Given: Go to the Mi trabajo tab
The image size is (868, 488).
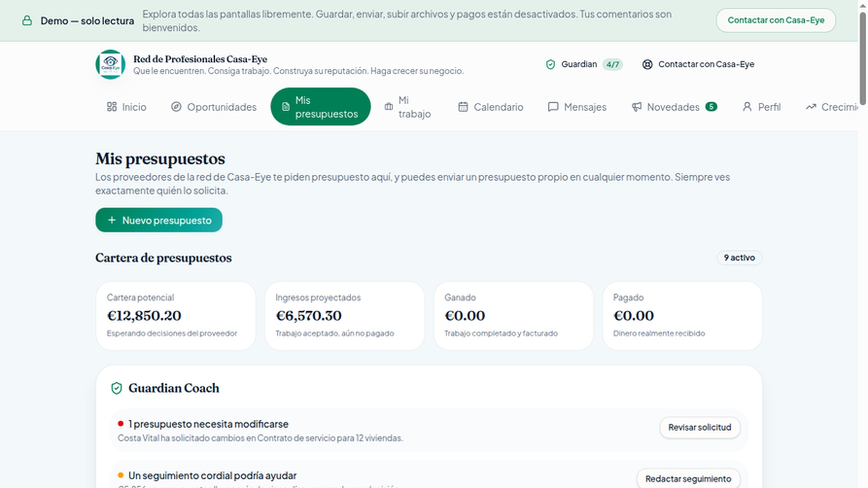Looking at the screenshot, I should point(408,107).
